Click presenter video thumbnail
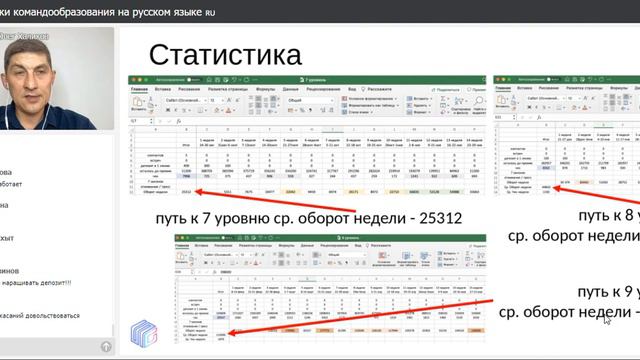The image size is (640, 360). tap(57, 79)
